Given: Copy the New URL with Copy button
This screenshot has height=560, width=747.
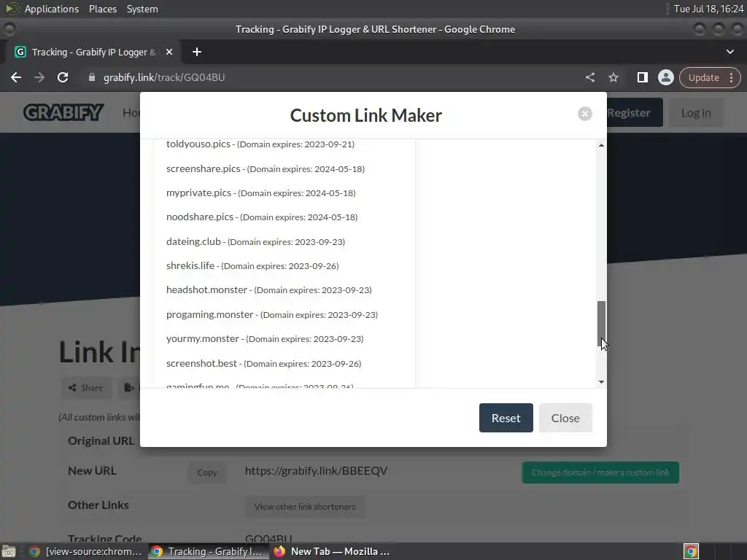Looking at the screenshot, I should (x=206, y=472).
